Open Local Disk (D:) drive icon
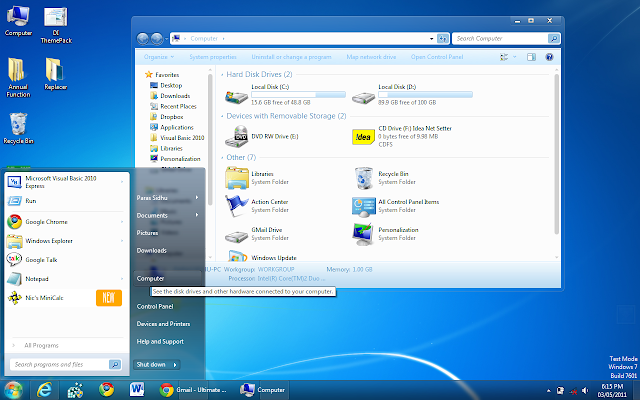The image size is (640, 400). pyautogui.click(x=363, y=97)
